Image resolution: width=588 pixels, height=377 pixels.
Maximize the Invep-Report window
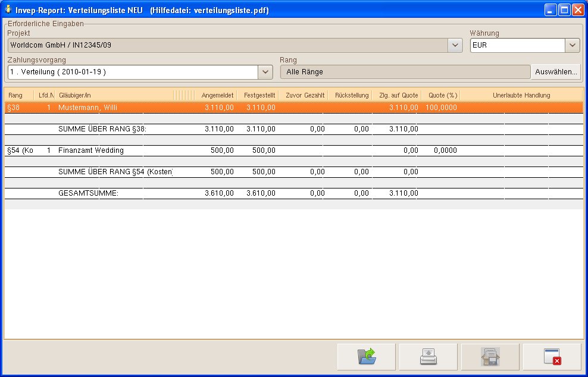coord(564,10)
